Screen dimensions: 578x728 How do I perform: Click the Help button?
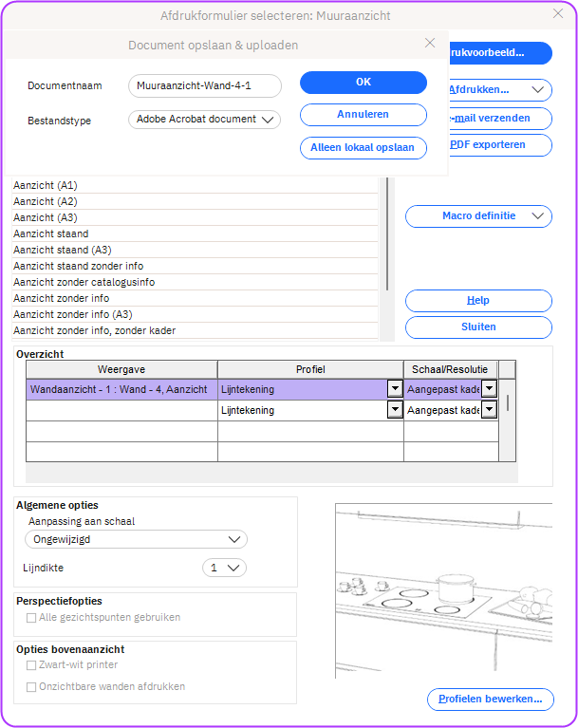coord(478,301)
